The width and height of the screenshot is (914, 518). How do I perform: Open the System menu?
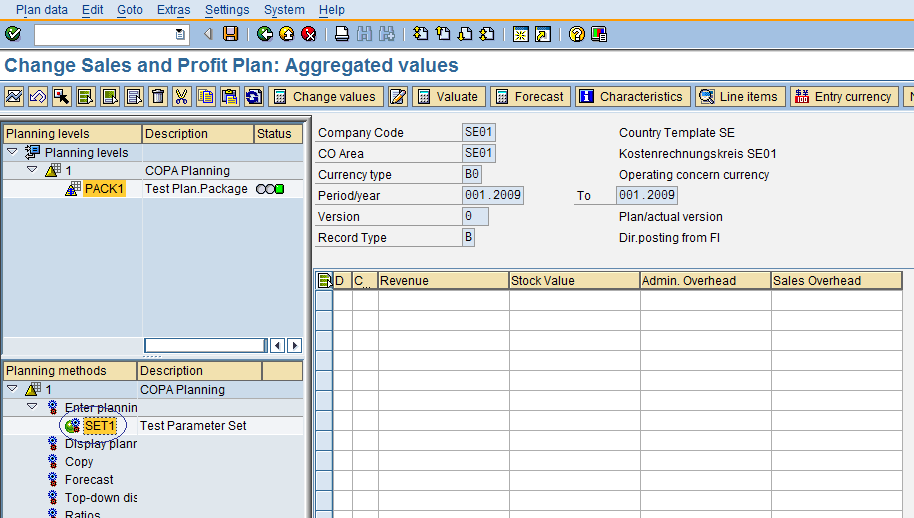(x=284, y=10)
